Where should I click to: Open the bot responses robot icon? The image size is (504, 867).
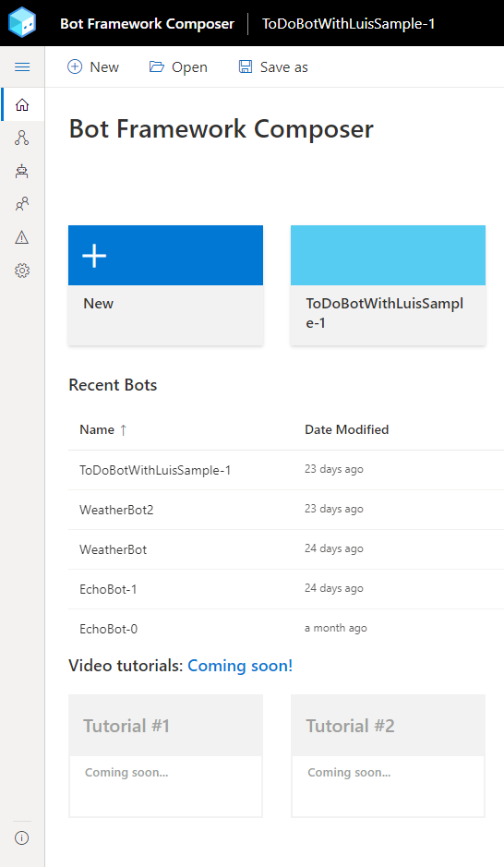[22, 171]
